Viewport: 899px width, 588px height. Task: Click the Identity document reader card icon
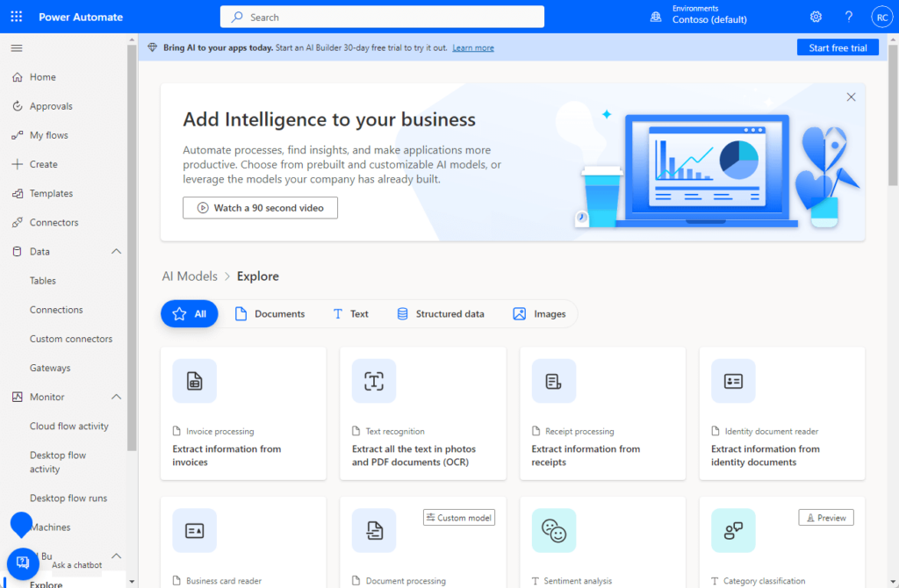tap(733, 381)
